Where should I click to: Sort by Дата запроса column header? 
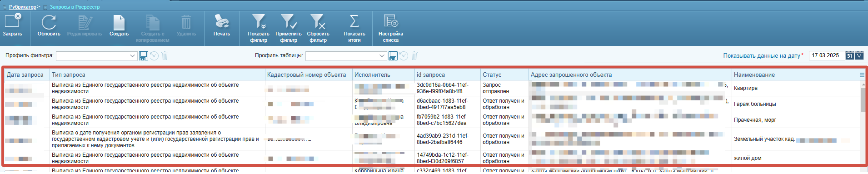pyautogui.click(x=27, y=75)
